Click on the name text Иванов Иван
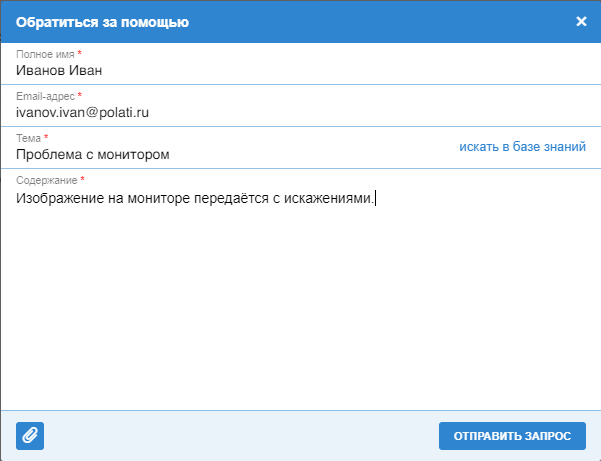 60,71
